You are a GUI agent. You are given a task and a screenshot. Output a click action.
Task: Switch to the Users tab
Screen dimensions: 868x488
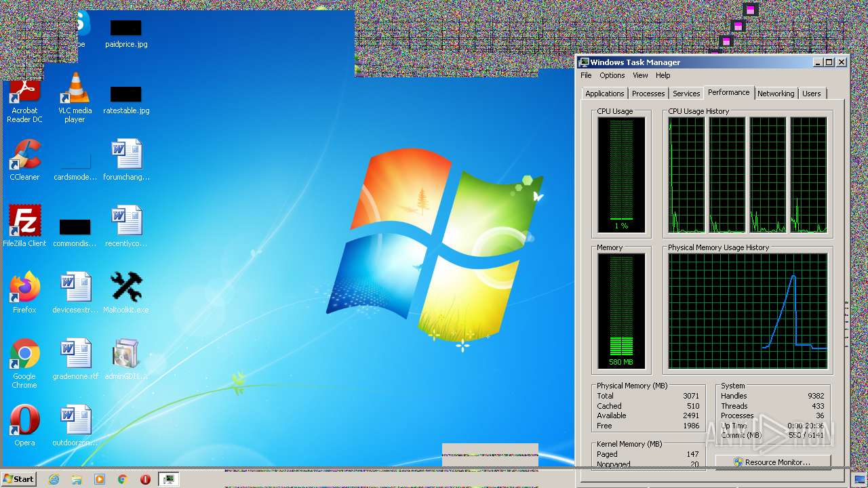pyautogui.click(x=812, y=94)
